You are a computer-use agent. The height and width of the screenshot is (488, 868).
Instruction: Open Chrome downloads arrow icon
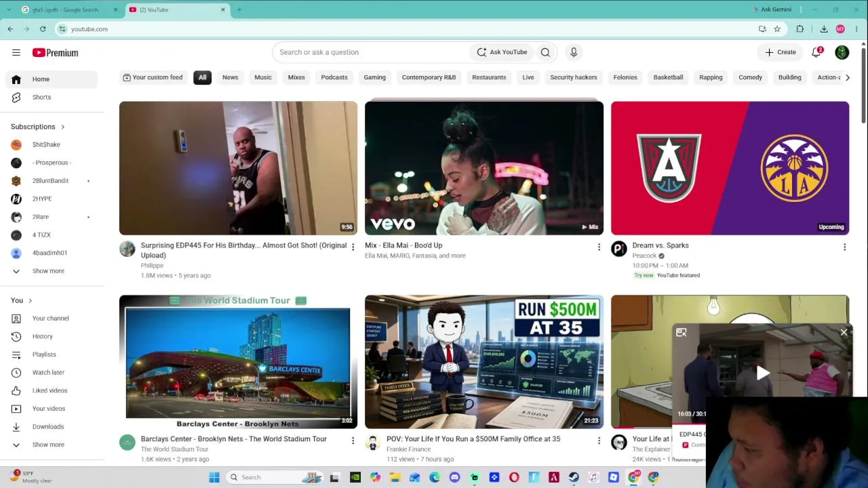pos(824,29)
